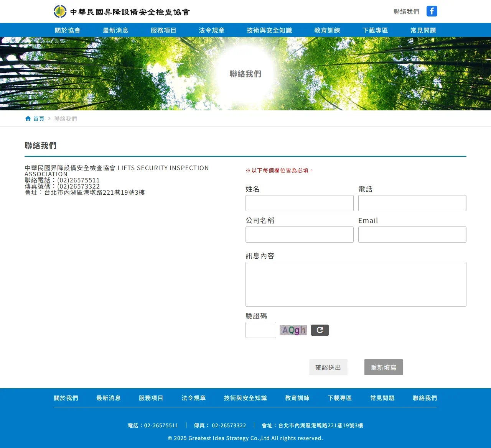
Task: Open 下載專區 from the navigation bar
Action: coord(375,30)
